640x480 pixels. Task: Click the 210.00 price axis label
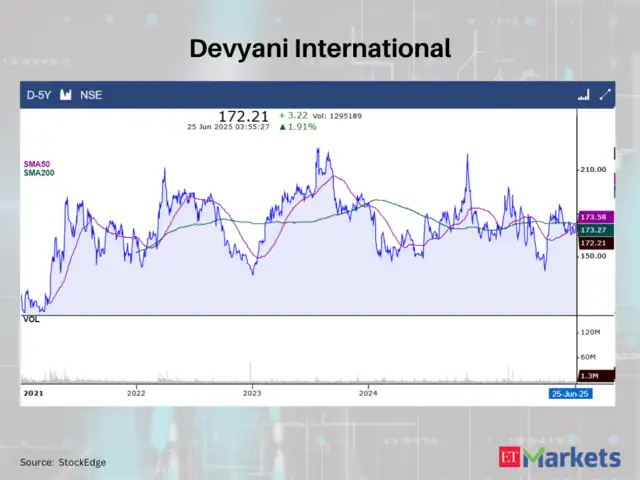593,169
